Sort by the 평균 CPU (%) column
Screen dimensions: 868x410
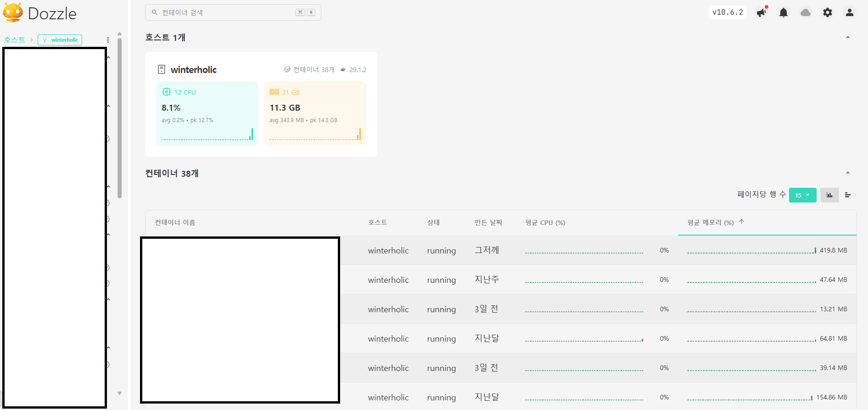pos(545,223)
